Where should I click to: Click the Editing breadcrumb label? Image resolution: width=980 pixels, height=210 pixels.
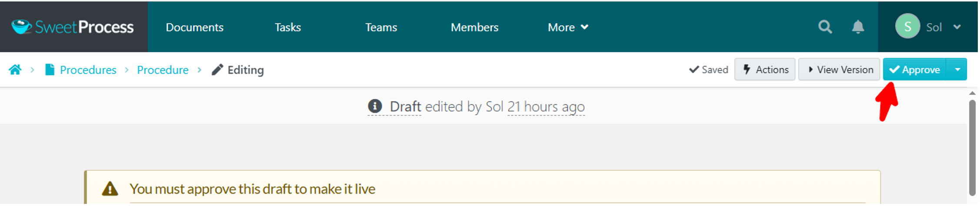[x=246, y=70]
